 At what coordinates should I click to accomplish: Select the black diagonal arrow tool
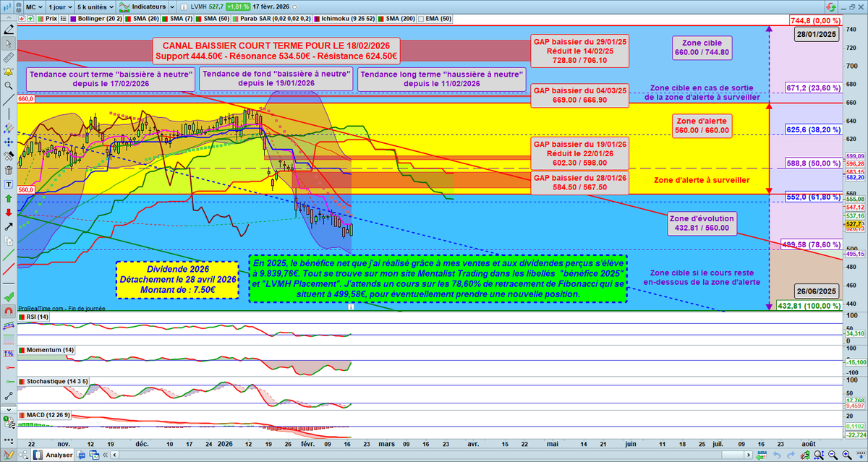(x=9, y=226)
